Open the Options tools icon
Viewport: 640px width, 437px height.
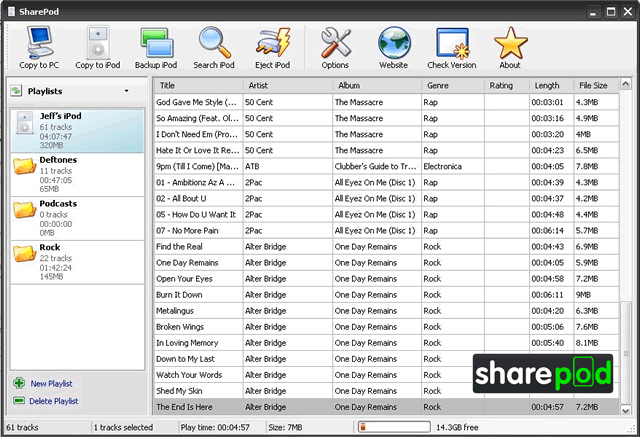pos(336,42)
